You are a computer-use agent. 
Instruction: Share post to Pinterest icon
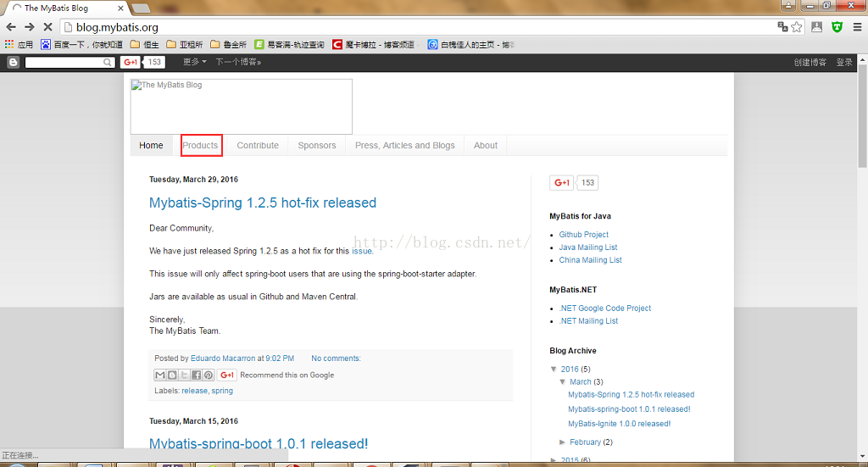click(209, 375)
